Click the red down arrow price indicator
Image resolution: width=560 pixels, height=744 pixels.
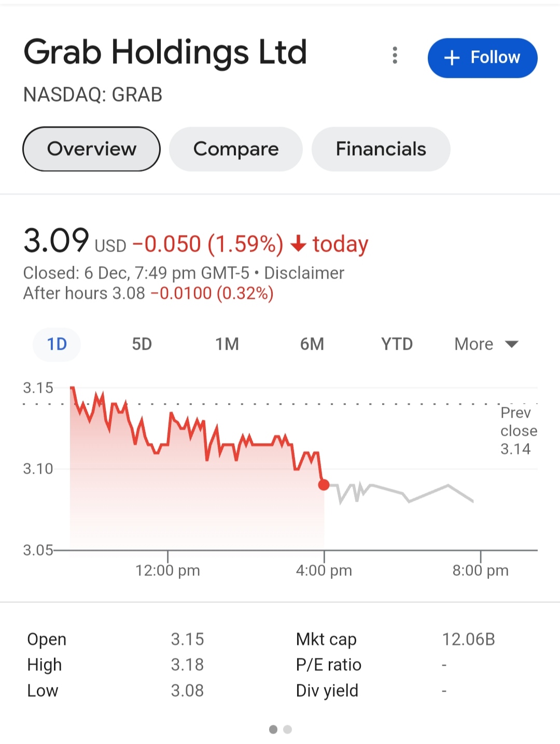298,243
